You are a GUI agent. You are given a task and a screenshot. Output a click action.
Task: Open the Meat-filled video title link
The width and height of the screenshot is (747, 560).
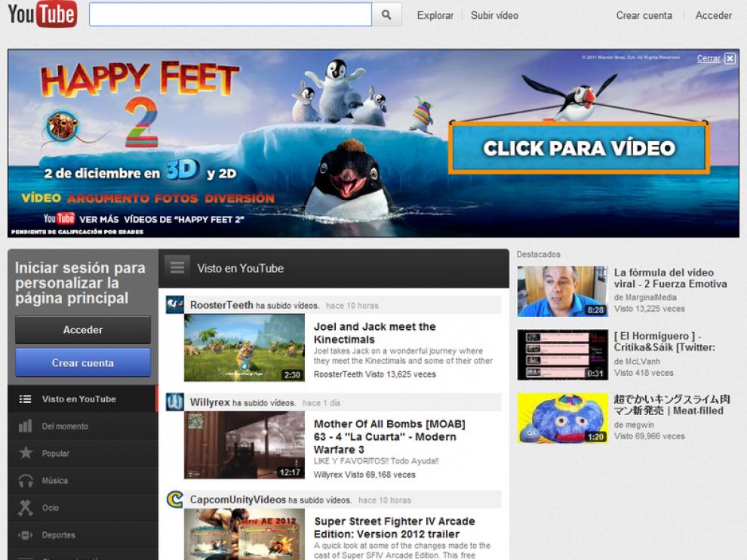[x=672, y=405]
